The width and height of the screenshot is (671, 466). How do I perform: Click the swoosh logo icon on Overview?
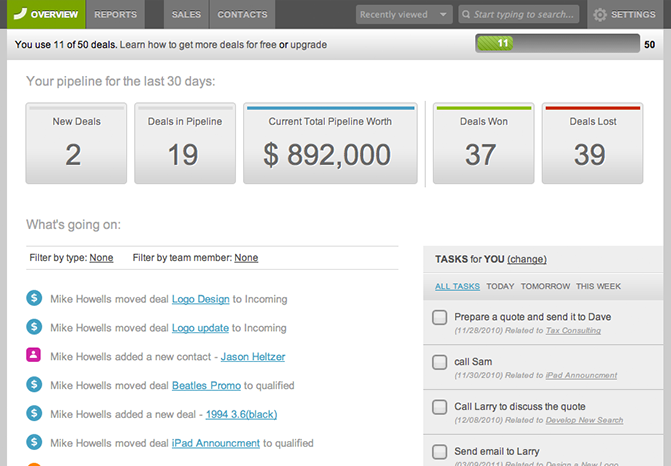pos(20,14)
